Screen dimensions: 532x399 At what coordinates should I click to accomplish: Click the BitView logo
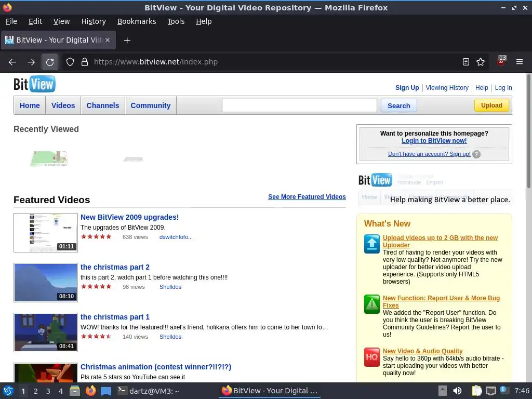pyautogui.click(x=34, y=84)
